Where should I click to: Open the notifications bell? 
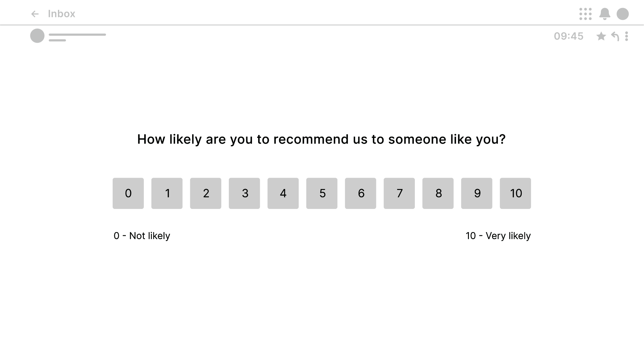[604, 14]
